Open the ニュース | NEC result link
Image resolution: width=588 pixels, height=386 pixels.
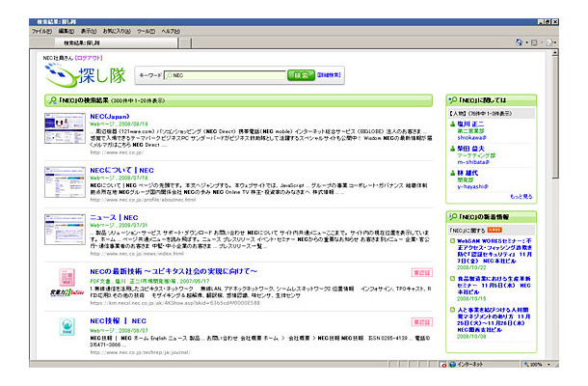coord(114,217)
